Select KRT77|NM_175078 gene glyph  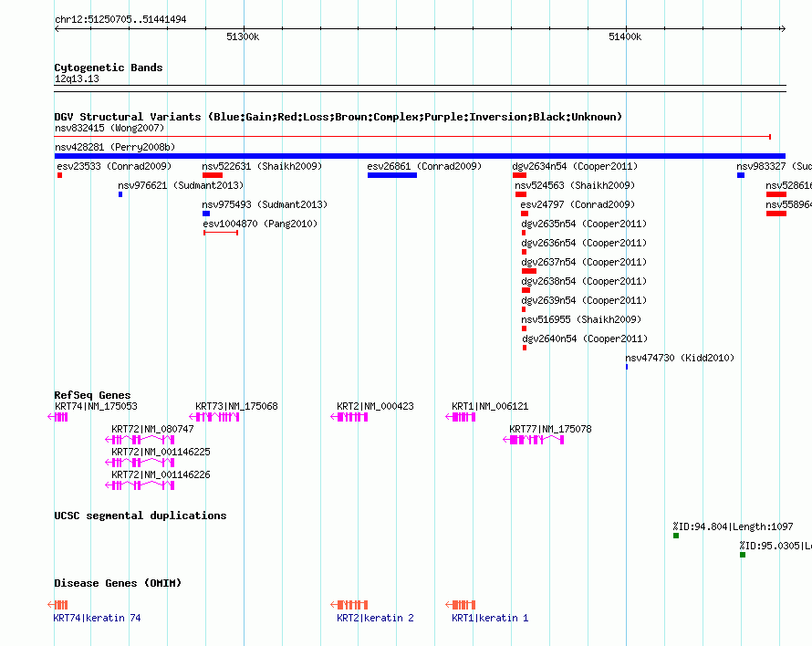(534, 440)
